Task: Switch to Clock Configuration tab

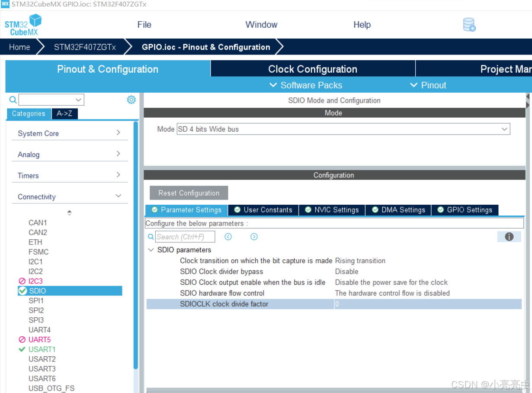Action: (x=313, y=69)
